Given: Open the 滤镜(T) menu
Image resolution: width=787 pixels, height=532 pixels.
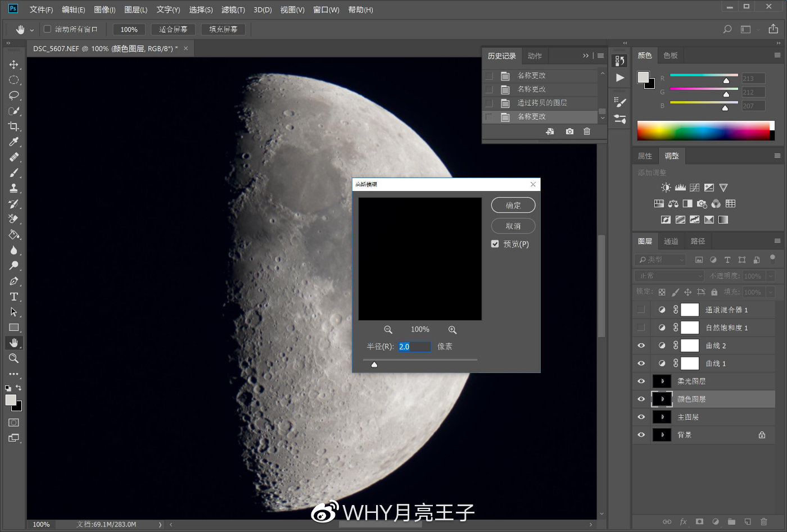Looking at the screenshot, I should coord(233,10).
